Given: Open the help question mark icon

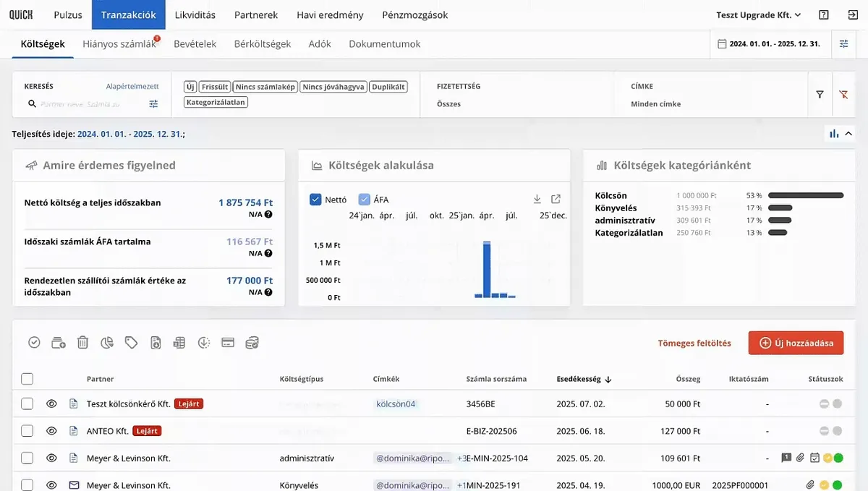Looking at the screenshot, I should pos(824,14).
